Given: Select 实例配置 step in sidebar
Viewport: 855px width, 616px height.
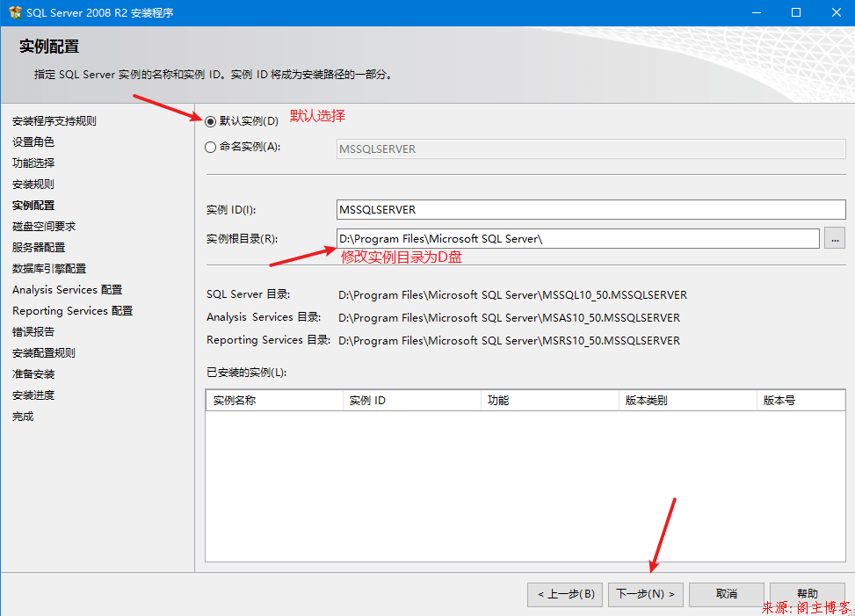Looking at the screenshot, I should pyautogui.click(x=33, y=206).
